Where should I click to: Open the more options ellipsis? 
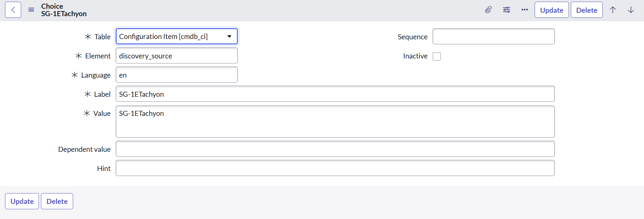[x=525, y=10]
